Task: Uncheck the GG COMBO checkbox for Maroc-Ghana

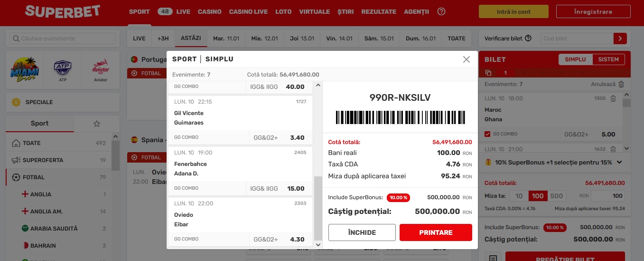Action: click(487, 135)
